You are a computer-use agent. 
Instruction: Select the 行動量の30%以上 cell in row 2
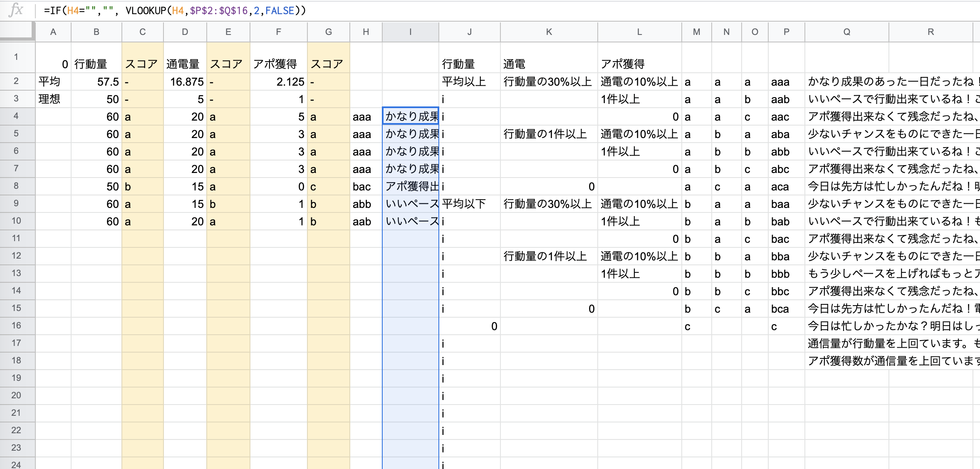pyautogui.click(x=549, y=81)
